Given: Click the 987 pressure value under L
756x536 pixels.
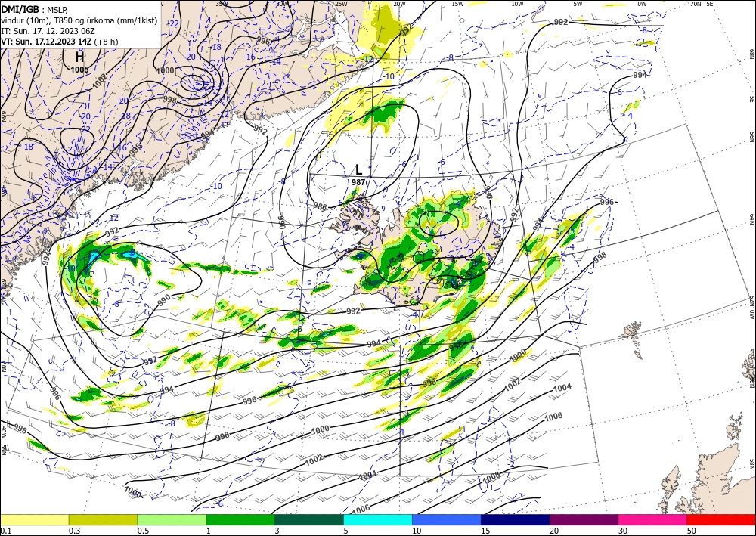Looking at the screenshot, I should 358,182.
